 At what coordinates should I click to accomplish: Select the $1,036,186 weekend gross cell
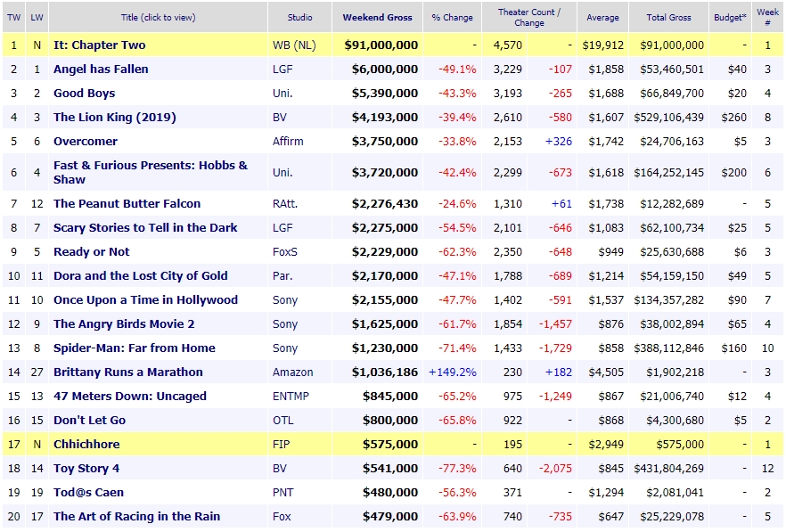[385, 372]
